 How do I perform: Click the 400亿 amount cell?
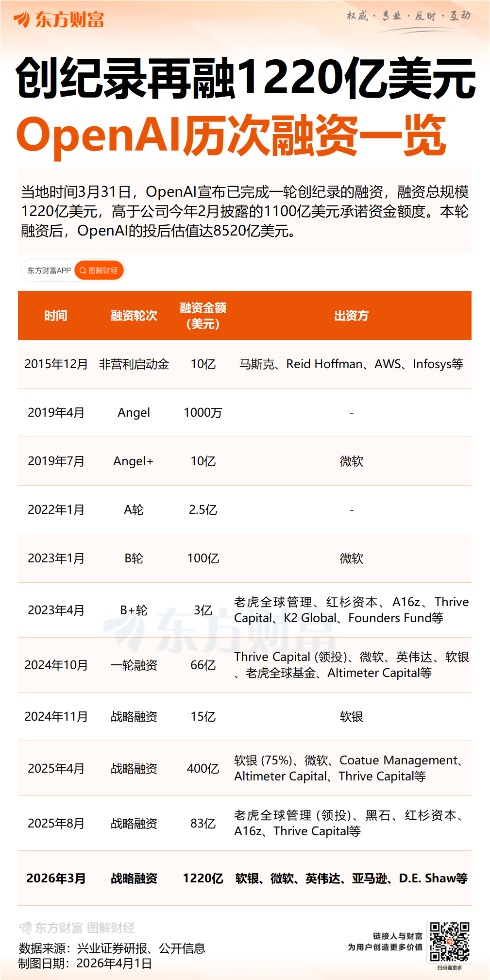(203, 768)
